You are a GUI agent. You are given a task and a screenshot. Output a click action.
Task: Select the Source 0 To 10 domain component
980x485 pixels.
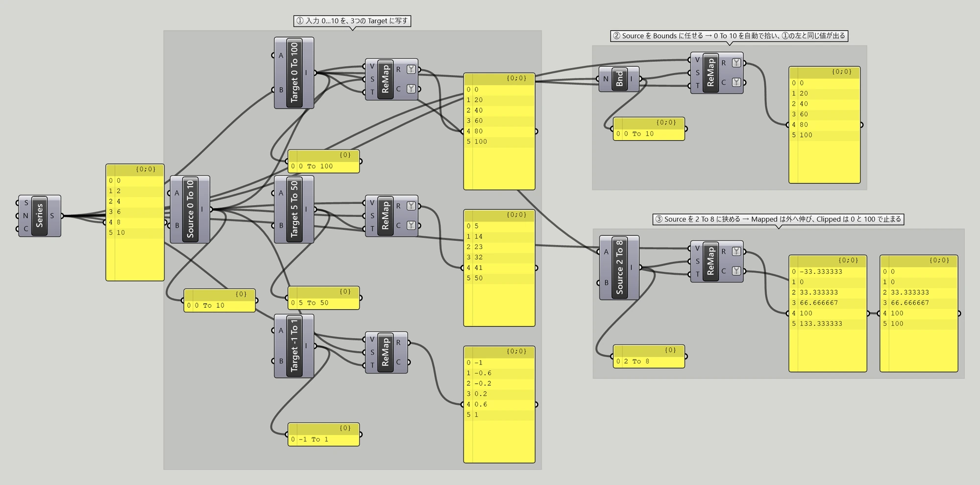190,209
